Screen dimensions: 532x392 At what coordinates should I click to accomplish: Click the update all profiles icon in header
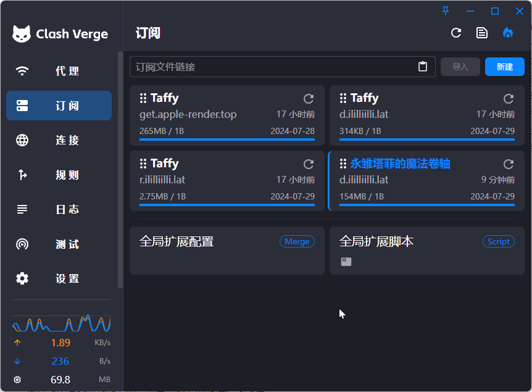click(456, 33)
